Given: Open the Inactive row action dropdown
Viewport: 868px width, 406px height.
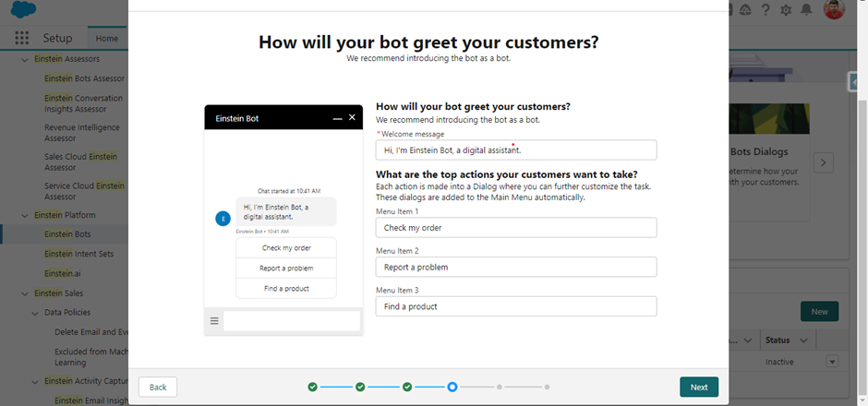Looking at the screenshot, I should [x=832, y=362].
